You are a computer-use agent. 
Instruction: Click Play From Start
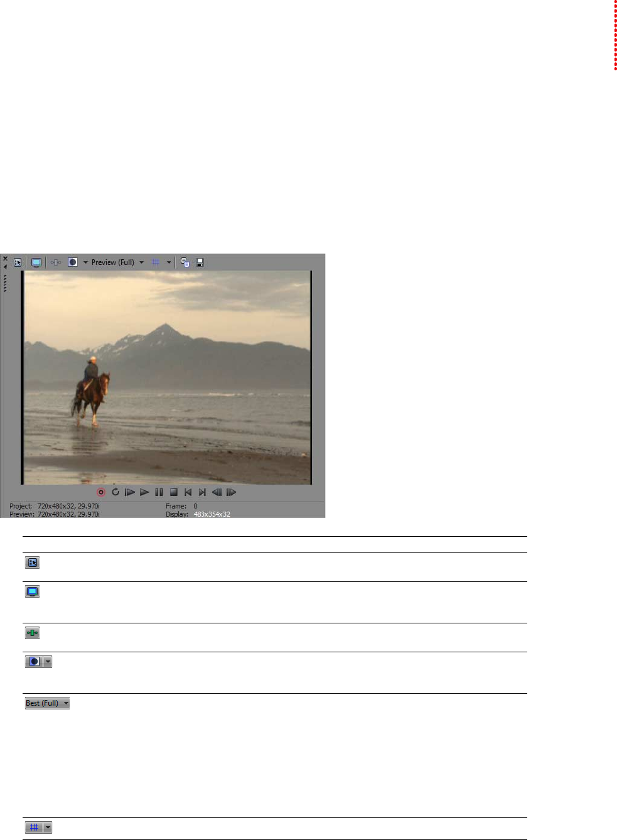click(x=130, y=492)
